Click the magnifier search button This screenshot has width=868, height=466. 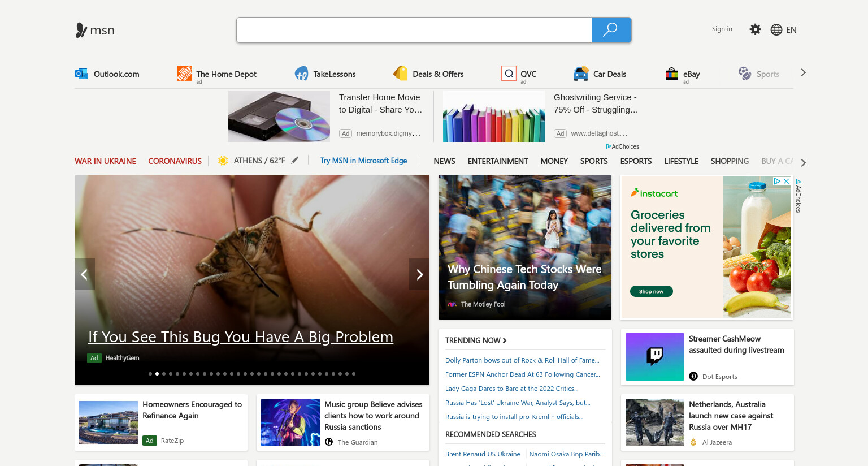tap(611, 30)
